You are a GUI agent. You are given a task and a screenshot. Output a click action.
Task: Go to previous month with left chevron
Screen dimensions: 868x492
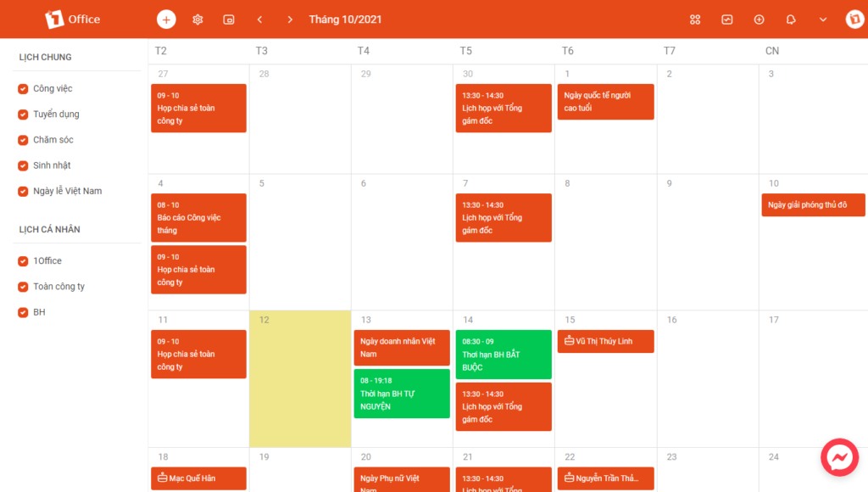259,20
